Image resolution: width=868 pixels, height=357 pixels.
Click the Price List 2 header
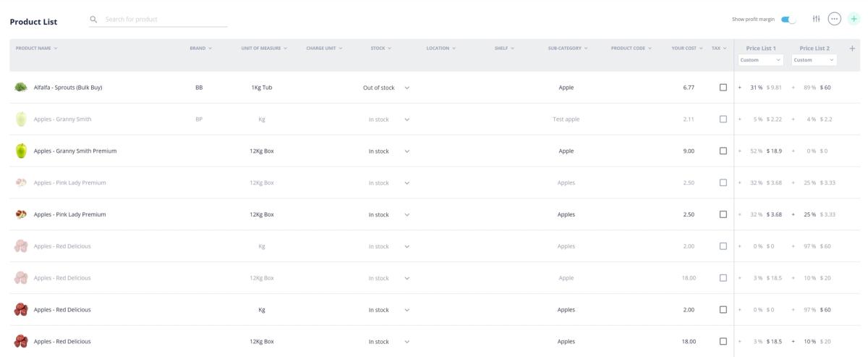pos(814,49)
